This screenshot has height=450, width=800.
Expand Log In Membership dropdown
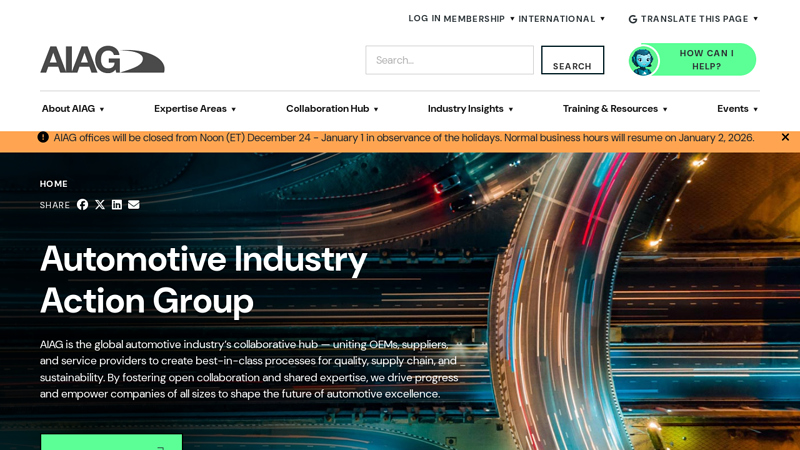pos(461,19)
